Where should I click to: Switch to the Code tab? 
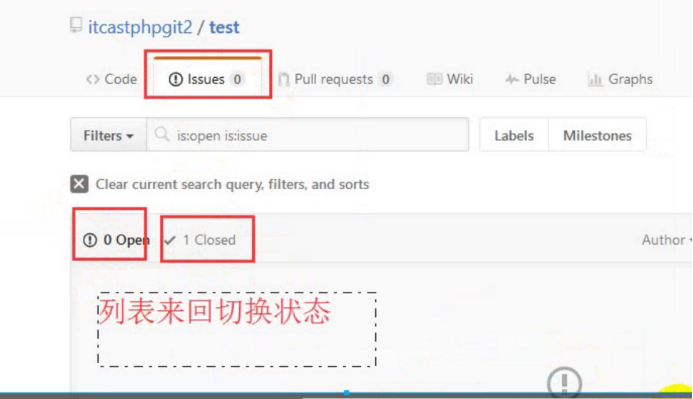[x=112, y=79]
